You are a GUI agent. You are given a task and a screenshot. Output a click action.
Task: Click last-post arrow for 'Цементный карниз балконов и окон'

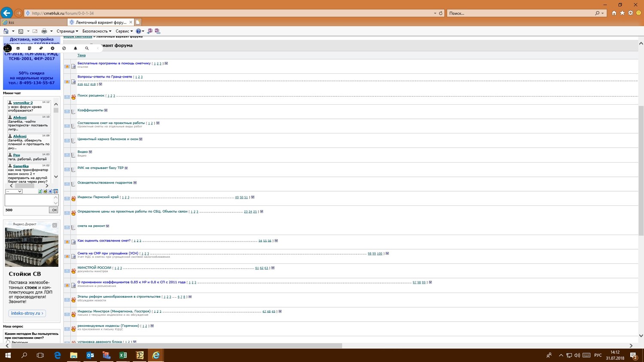(x=141, y=139)
